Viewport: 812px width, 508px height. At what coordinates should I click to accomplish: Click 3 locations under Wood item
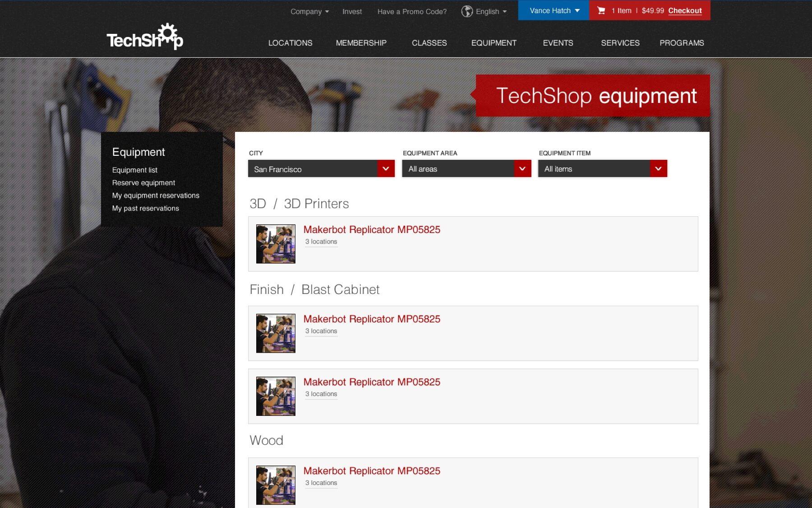click(x=321, y=483)
